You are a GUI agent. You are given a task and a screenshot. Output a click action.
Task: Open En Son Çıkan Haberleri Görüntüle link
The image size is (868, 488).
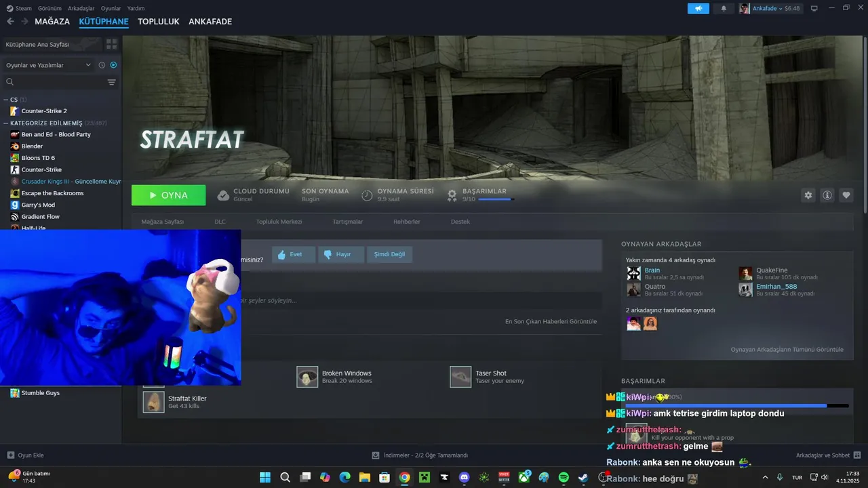(551, 321)
